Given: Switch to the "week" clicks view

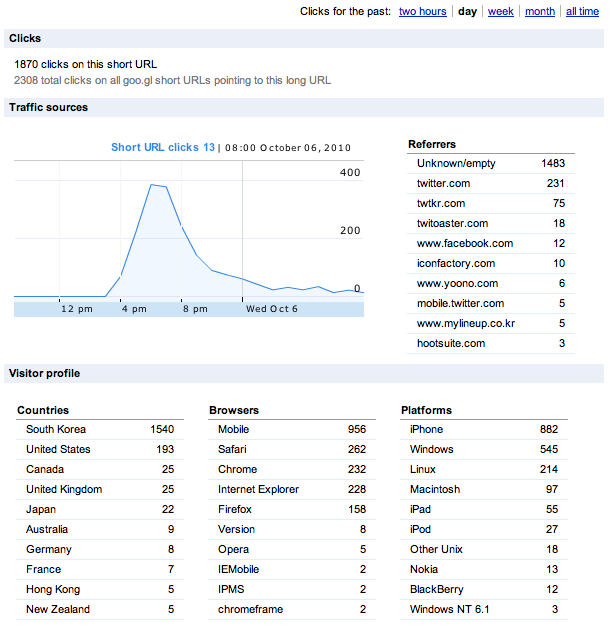Looking at the screenshot, I should (500, 11).
